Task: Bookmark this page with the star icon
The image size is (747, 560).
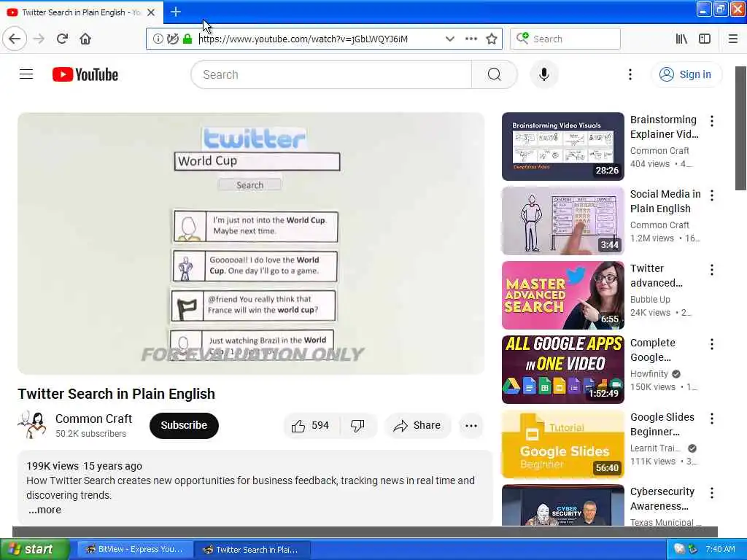Action: [x=492, y=39]
